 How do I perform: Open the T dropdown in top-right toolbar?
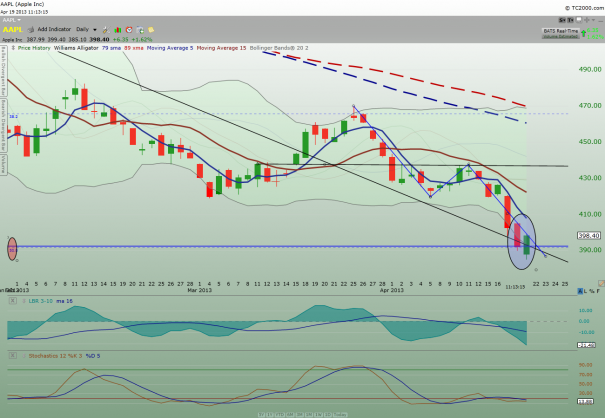coord(570,20)
